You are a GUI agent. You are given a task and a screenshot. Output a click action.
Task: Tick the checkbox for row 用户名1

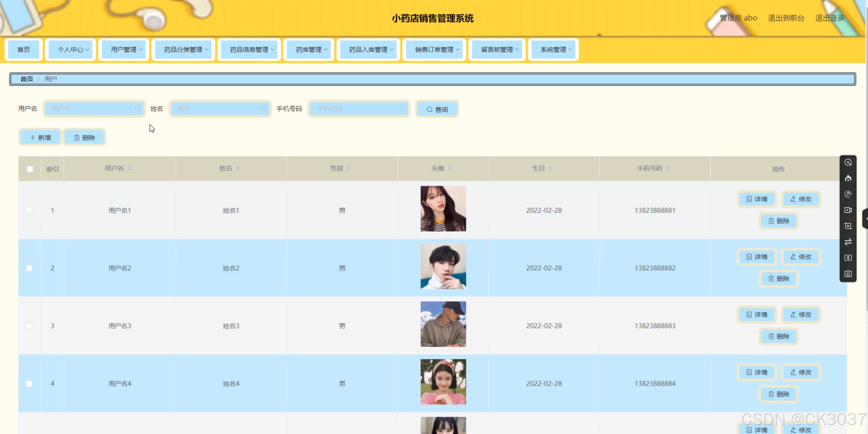pyautogui.click(x=29, y=211)
